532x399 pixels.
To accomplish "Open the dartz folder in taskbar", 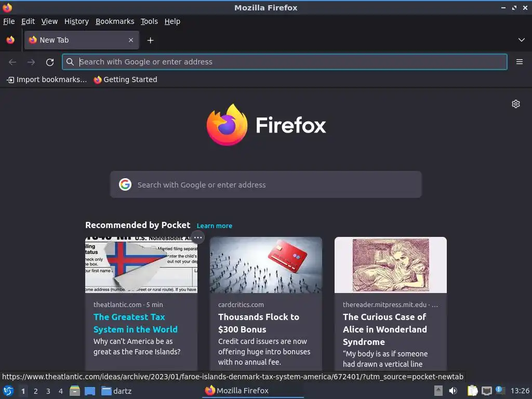I will click(x=116, y=391).
